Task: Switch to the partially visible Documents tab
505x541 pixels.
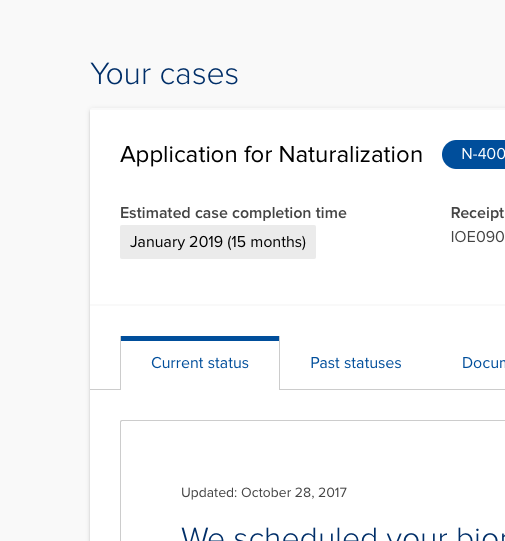Action: (483, 363)
